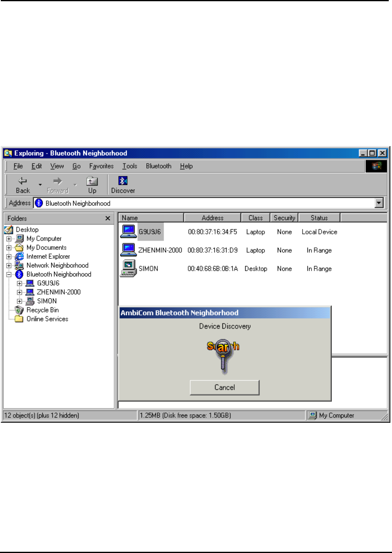Sort list by Name column header

coord(151,218)
